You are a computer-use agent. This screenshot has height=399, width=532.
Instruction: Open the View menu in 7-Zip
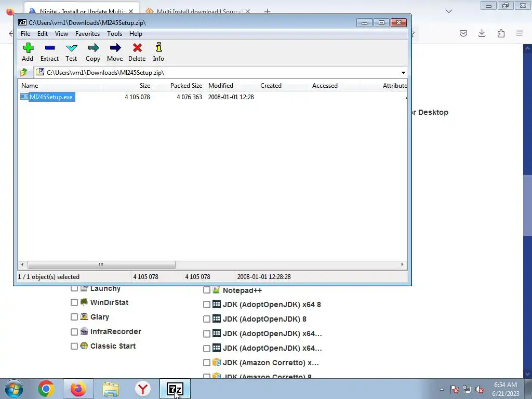click(61, 34)
